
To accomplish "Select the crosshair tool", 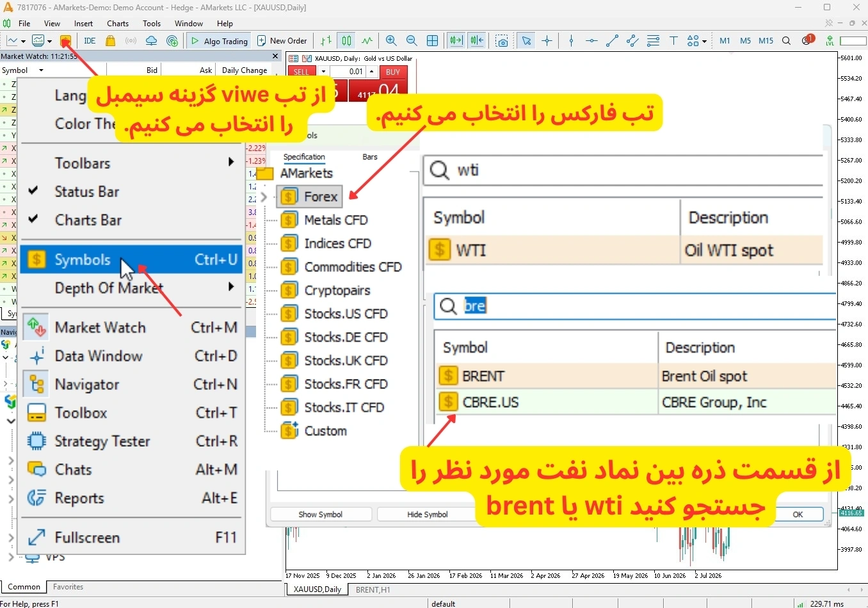I will (x=547, y=40).
